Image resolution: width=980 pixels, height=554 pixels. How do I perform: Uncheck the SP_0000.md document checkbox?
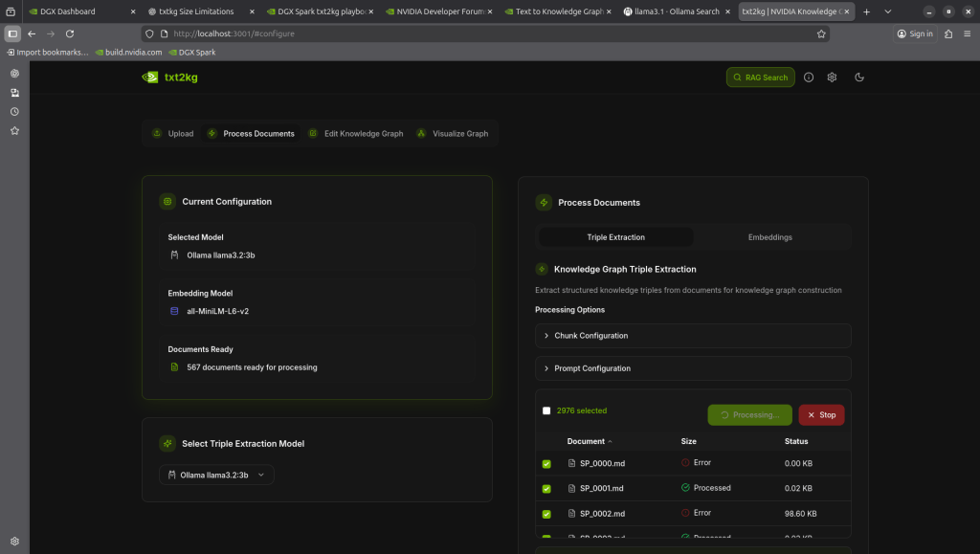pos(546,463)
